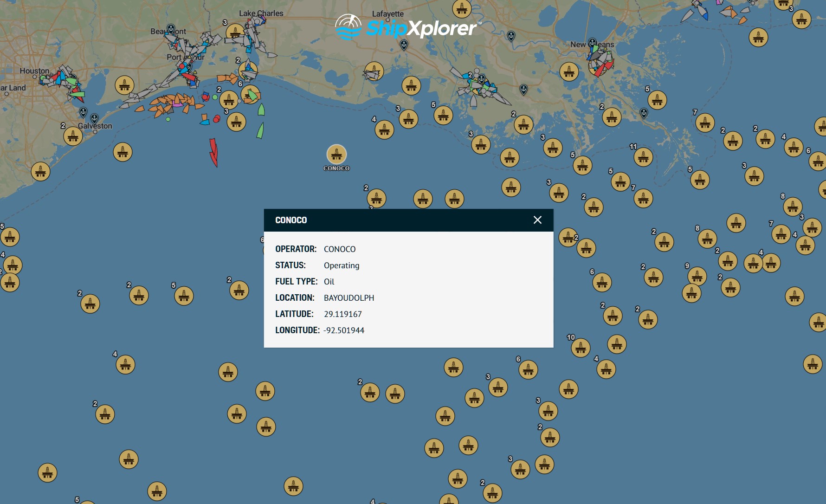Close the CONOCO info popup
Screen dimensions: 826x504
tap(537, 220)
